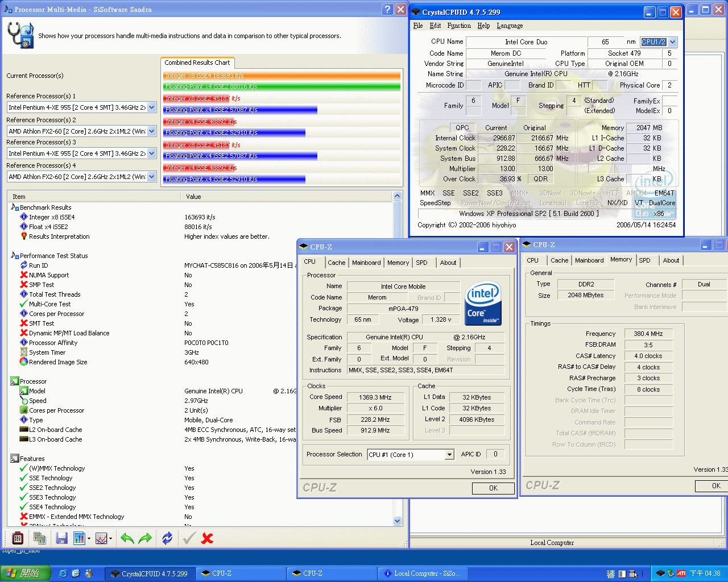Open the Language menu in CrystalCPUID
Image resolution: width=728 pixels, height=582 pixels.
510,26
